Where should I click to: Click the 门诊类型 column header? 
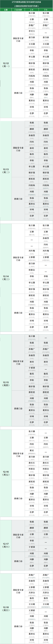coord(18,10)
